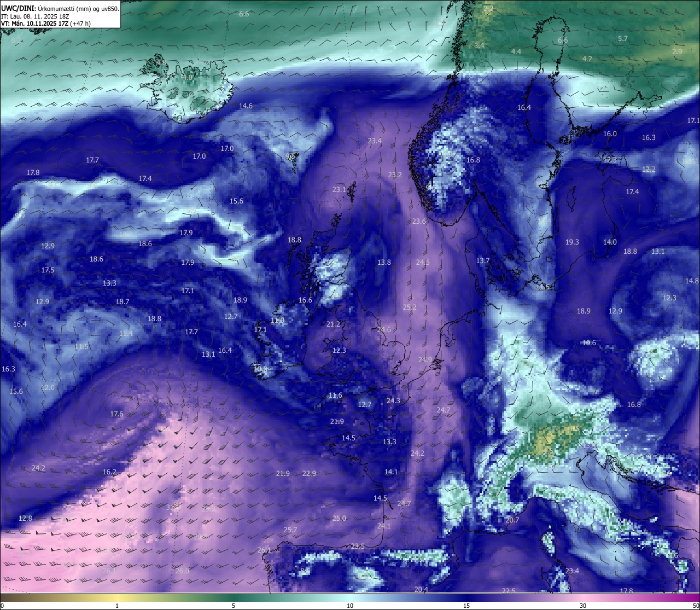700x610 pixels.
Task: Click the colorbar tick label 50
Action: 696,606
